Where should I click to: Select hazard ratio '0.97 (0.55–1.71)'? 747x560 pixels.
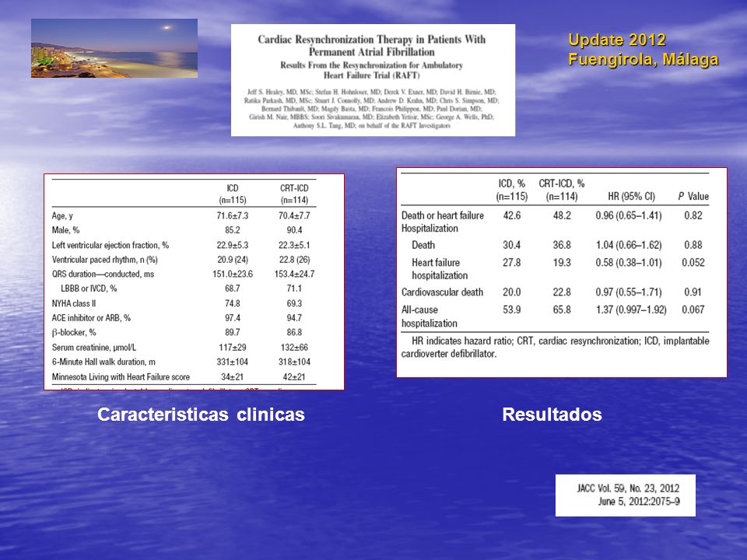629,292
